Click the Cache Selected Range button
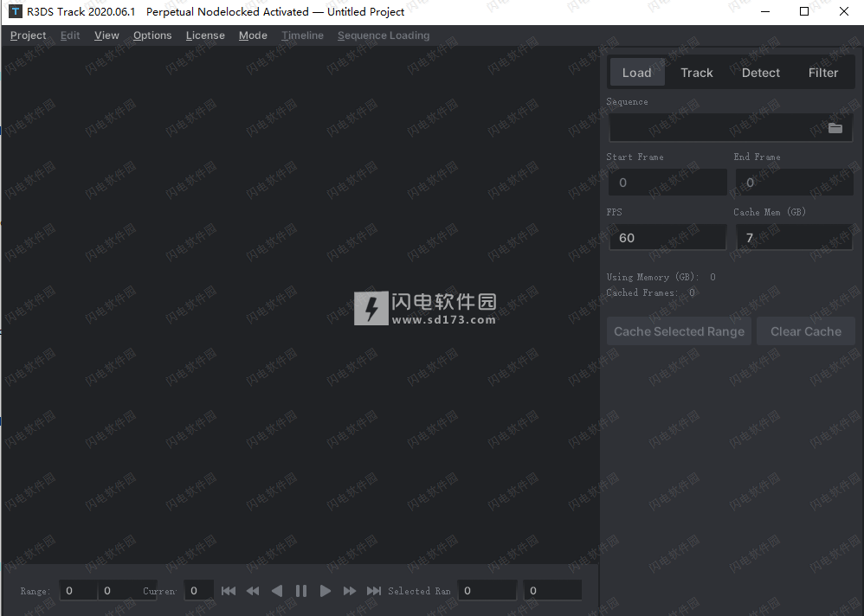The image size is (864, 616). pyautogui.click(x=679, y=331)
